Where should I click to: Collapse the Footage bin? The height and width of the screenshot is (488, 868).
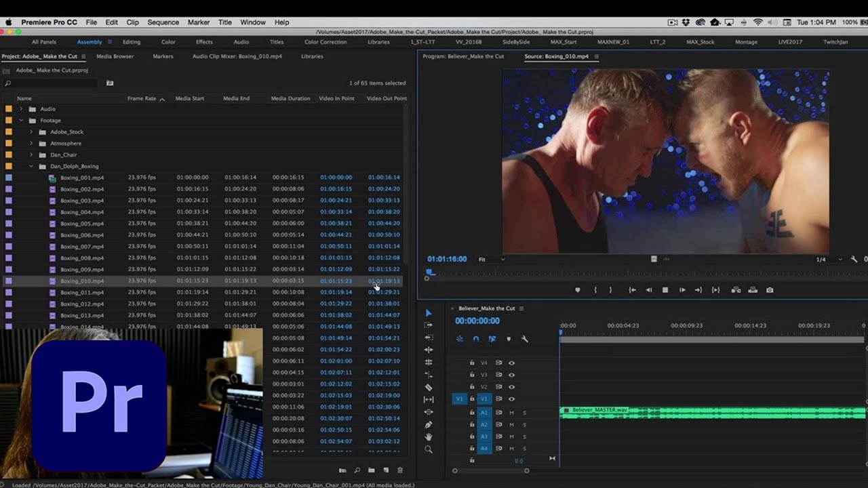21,121
